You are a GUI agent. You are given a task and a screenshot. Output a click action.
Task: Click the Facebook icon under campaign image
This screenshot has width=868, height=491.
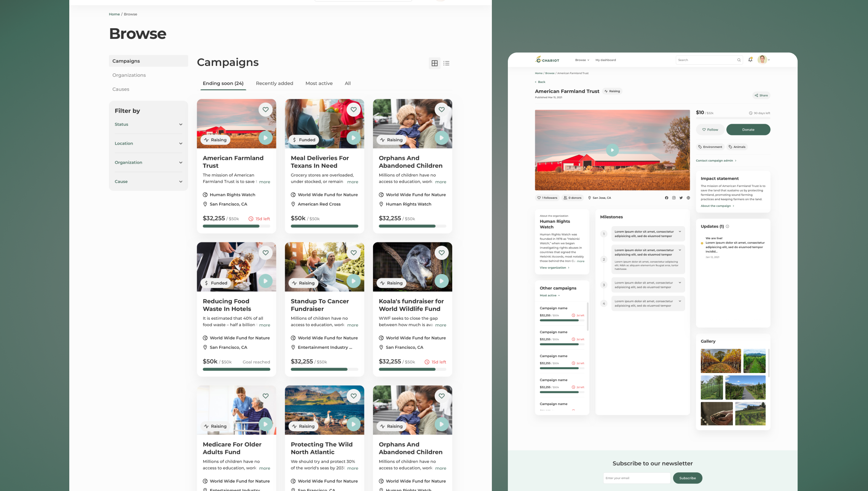(x=666, y=198)
